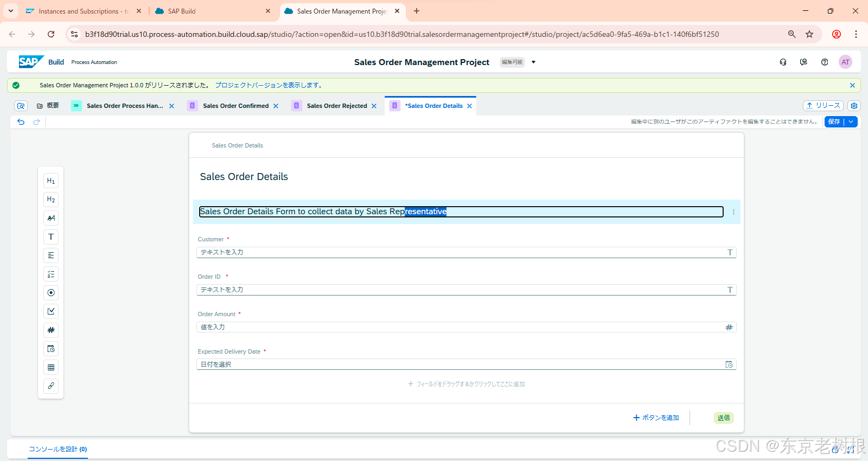Close the Sales Order Confirmed tab
868x461 pixels.
point(276,106)
